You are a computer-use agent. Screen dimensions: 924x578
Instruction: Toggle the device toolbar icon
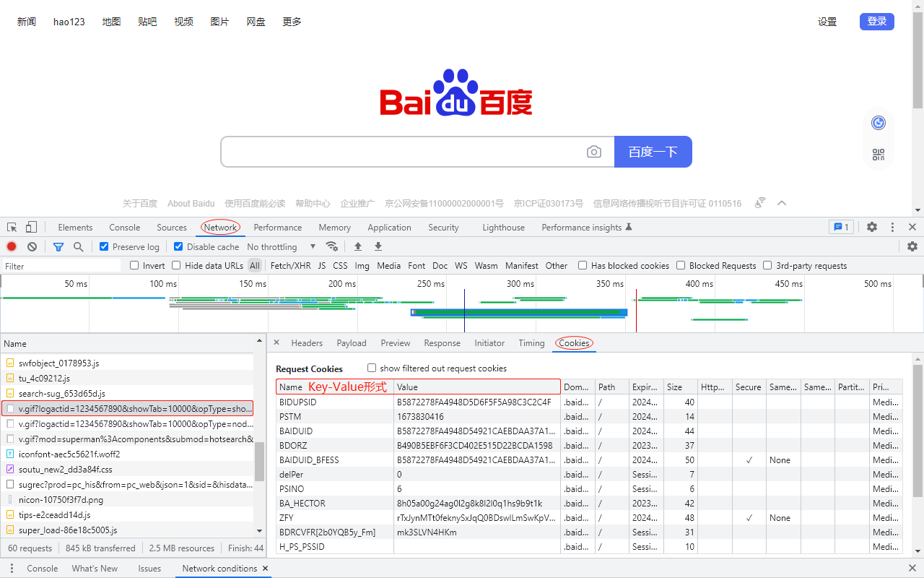tap(31, 227)
